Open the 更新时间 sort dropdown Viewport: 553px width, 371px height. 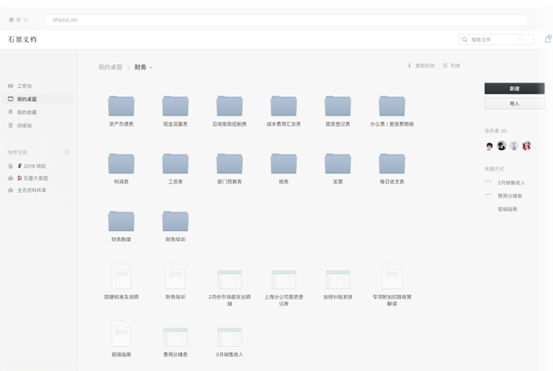[421, 66]
